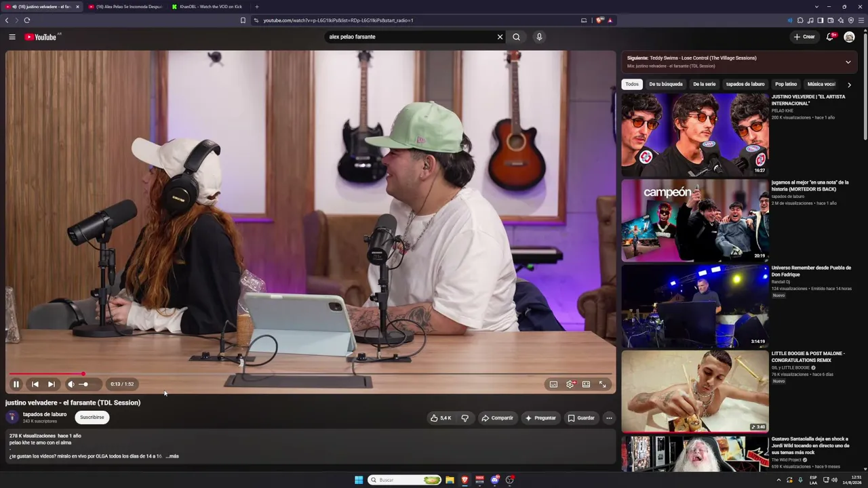Open the browser main menu
Image resolution: width=868 pixels, height=488 pixels.
[x=861, y=20]
